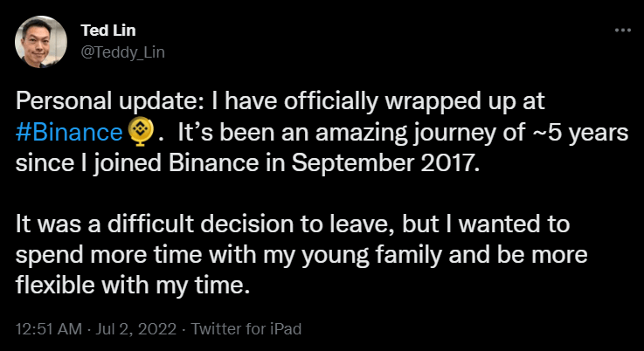
Task: Open the tweet's more options ellipsis
Action: 622,29
